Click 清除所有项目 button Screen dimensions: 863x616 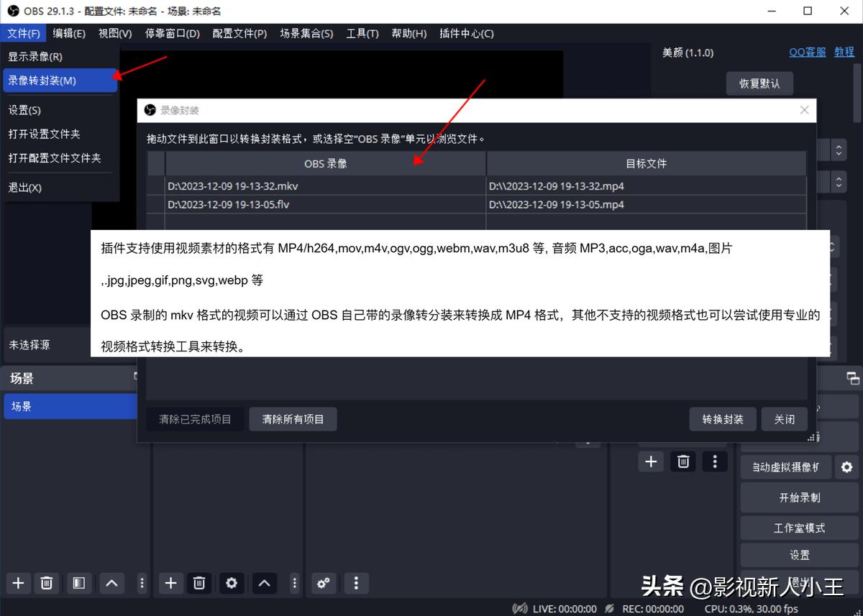pyautogui.click(x=293, y=419)
